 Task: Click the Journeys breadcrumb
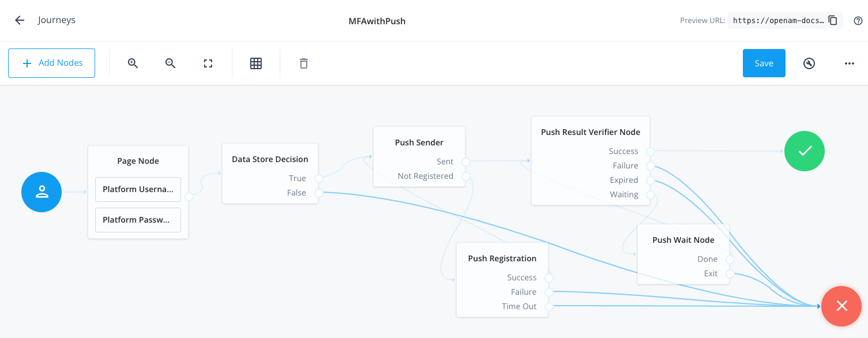point(56,20)
